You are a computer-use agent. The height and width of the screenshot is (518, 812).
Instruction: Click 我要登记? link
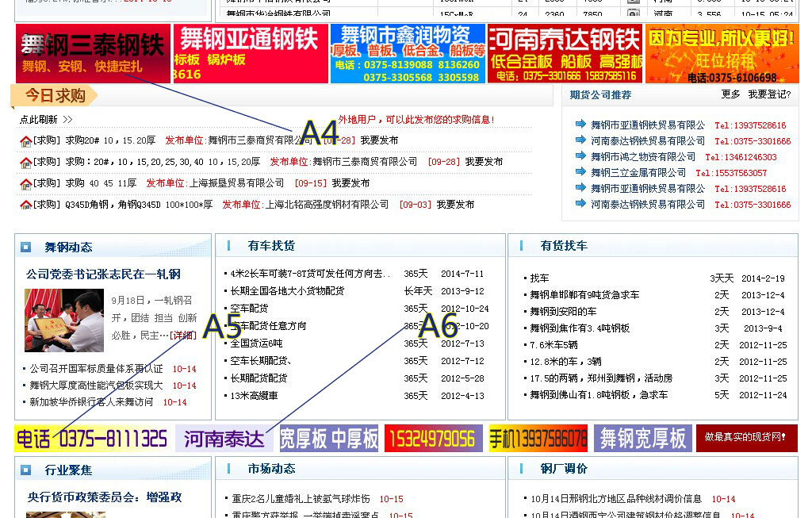point(769,94)
